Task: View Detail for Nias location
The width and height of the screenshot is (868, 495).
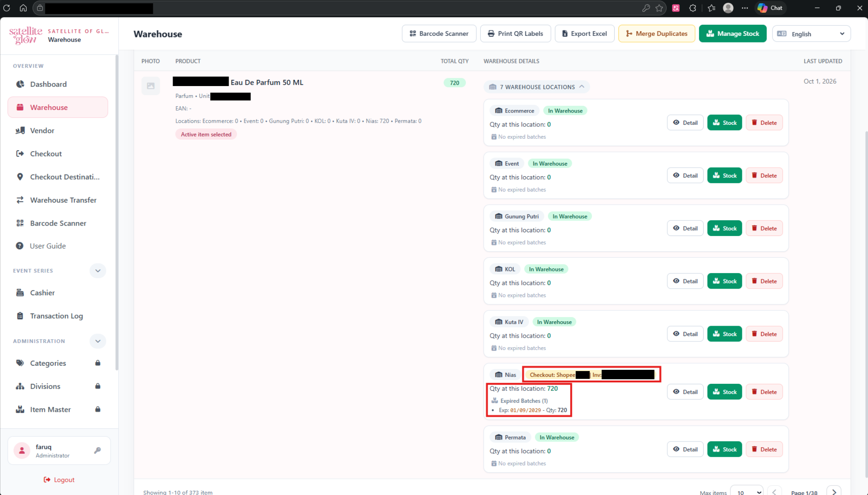Action: (x=685, y=392)
